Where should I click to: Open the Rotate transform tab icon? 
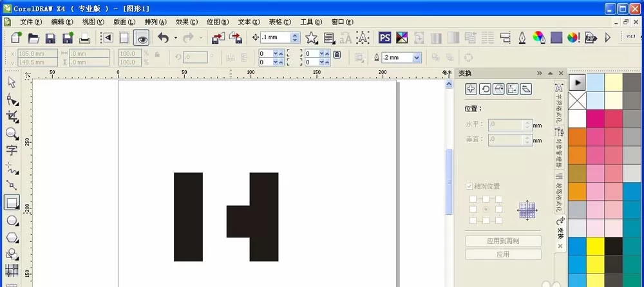pyautogui.click(x=485, y=89)
